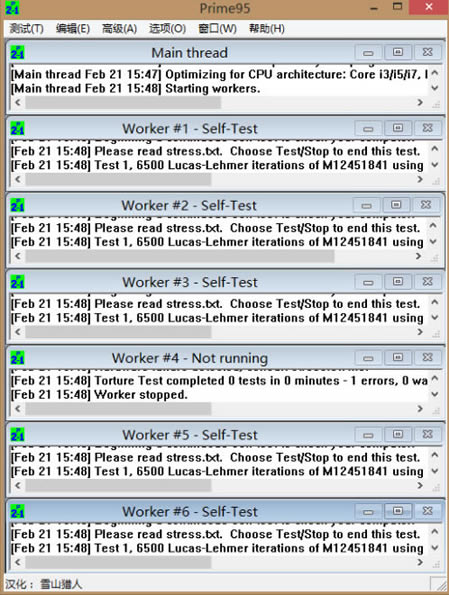Click the Main thread window icon
Screen dimensions: 449x595
17,53
